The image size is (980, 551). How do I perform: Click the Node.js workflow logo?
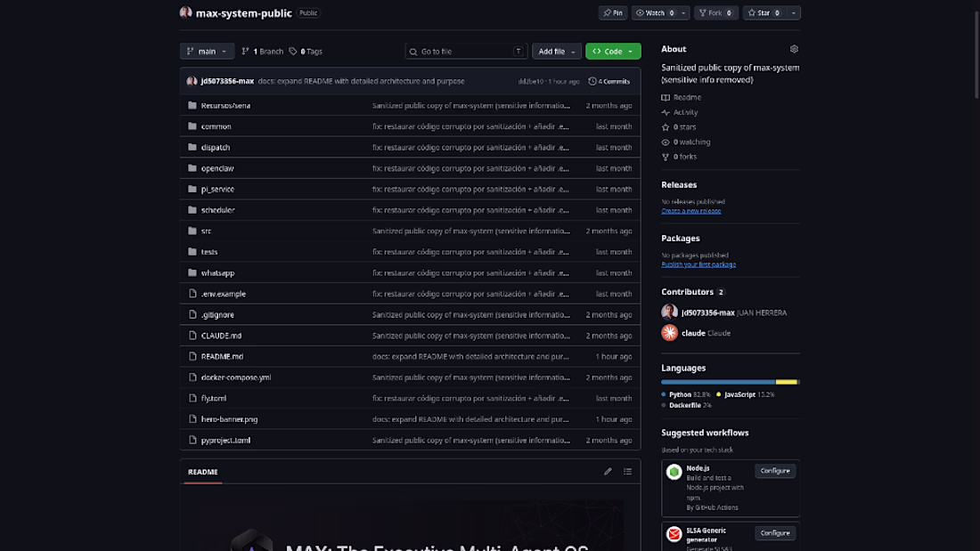click(674, 472)
